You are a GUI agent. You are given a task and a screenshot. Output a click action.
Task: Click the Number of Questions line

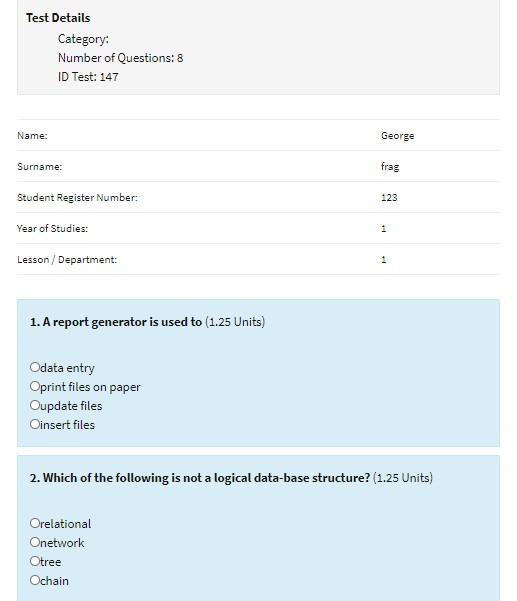120,58
